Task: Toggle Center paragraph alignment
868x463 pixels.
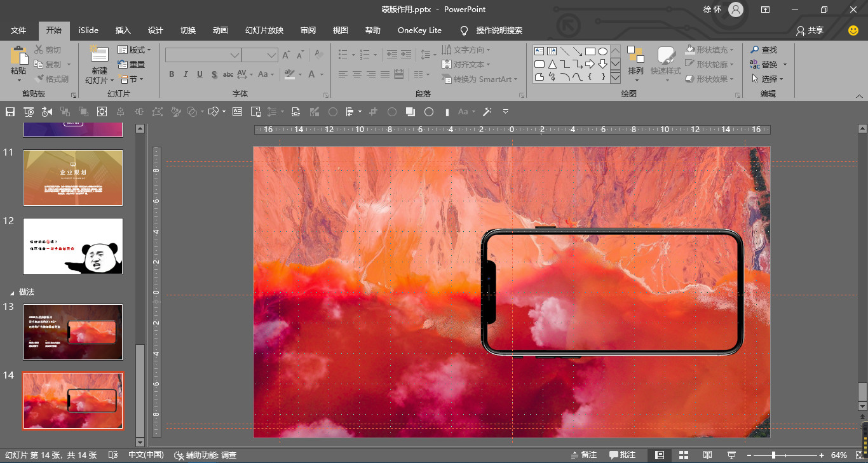Action: (x=357, y=74)
